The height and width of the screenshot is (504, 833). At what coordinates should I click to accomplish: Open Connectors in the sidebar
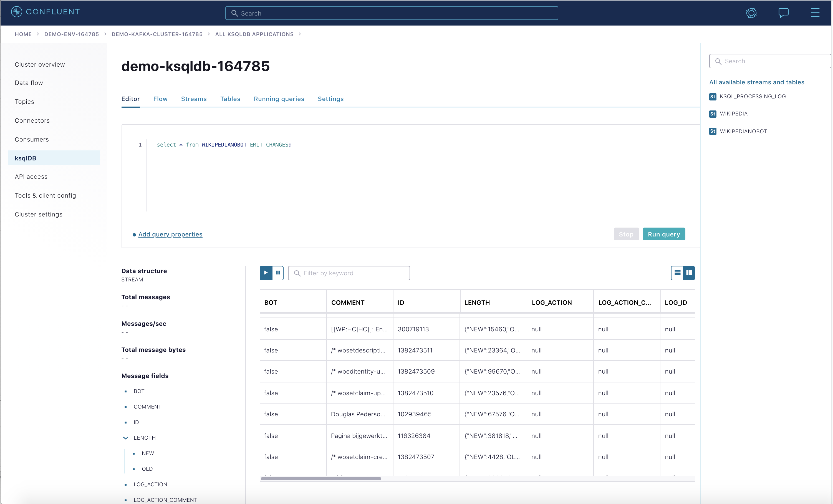32,120
